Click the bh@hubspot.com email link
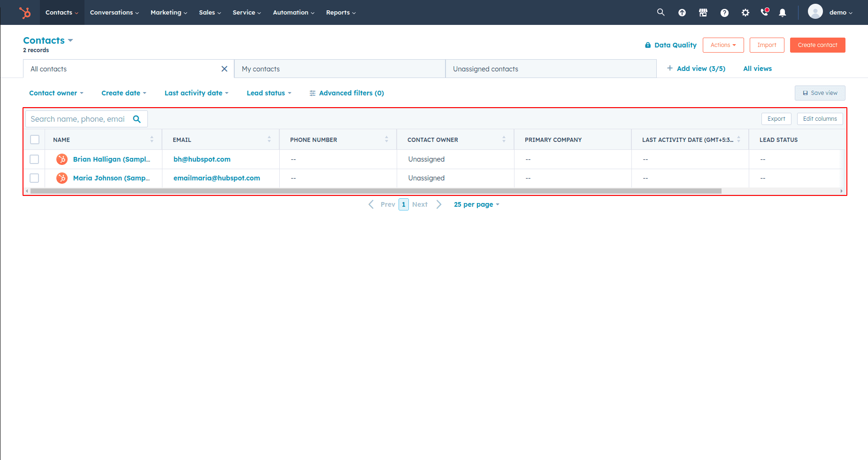868x460 pixels. click(x=202, y=159)
